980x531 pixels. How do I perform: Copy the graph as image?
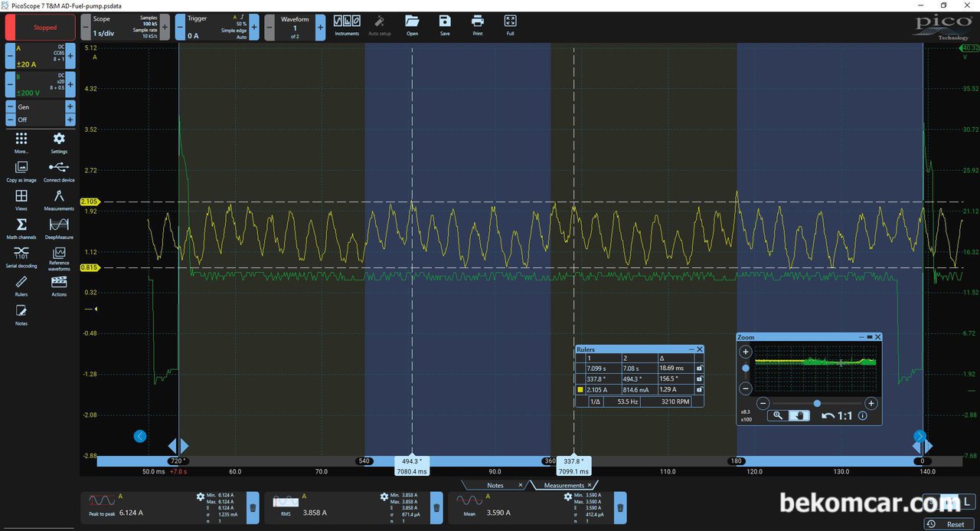pos(21,171)
